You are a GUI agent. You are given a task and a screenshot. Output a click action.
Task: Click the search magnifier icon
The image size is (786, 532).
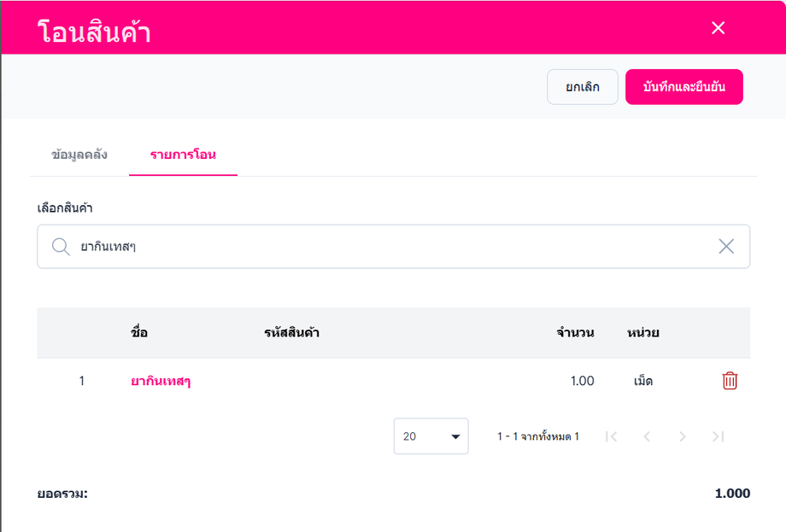[61, 247]
